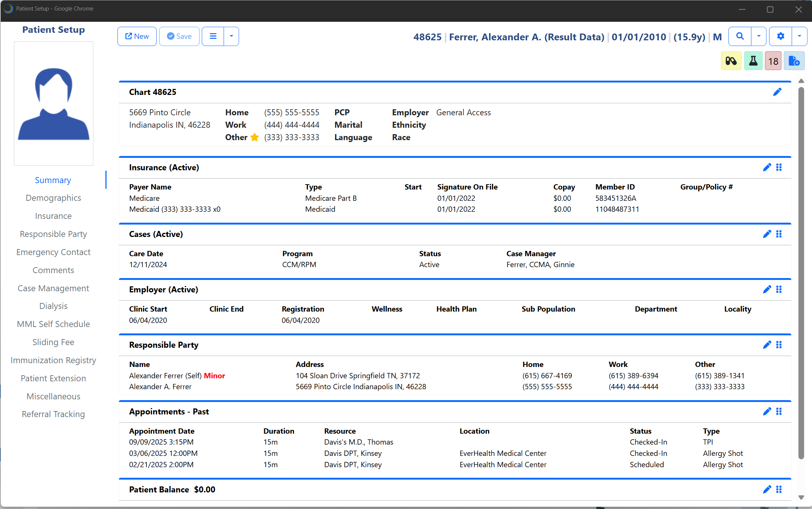This screenshot has width=812, height=509.
Task: Open grid dots icon in Cases section
Action: coord(779,234)
